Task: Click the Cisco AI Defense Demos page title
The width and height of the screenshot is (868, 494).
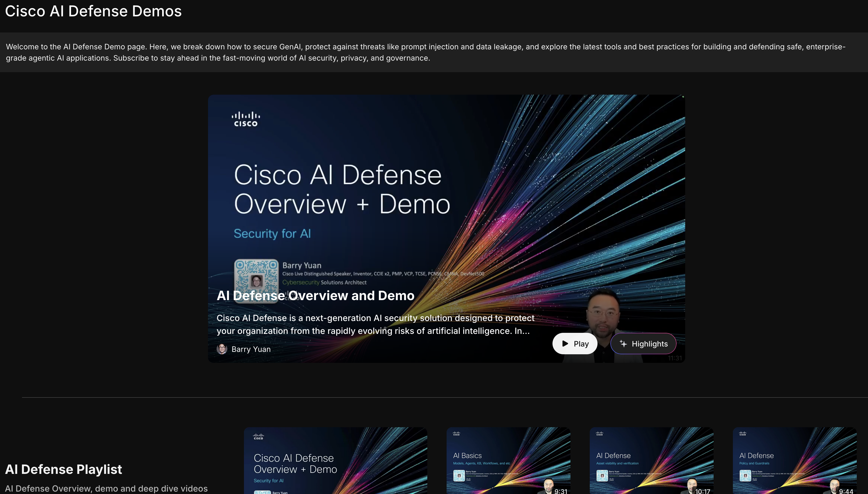Action: [93, 11]
